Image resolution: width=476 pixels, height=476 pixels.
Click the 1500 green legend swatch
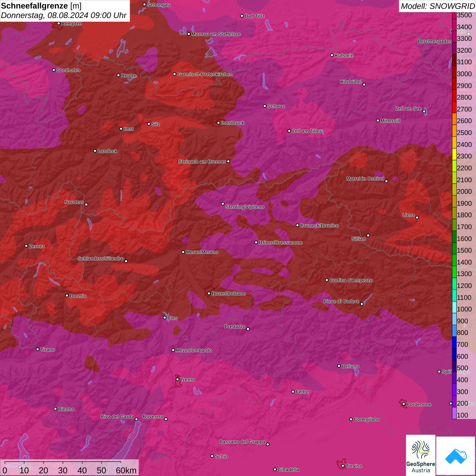pyautogui.click(x=454, y=248)
